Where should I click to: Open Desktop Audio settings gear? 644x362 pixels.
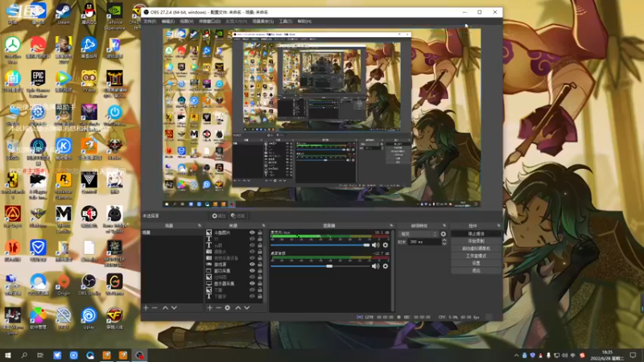[386, 266]
